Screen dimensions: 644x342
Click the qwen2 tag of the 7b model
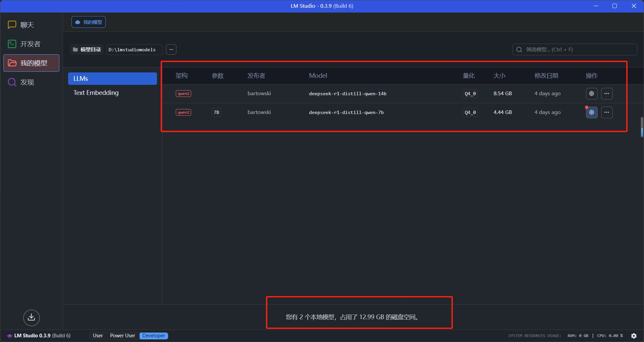[x=183, y=112]
